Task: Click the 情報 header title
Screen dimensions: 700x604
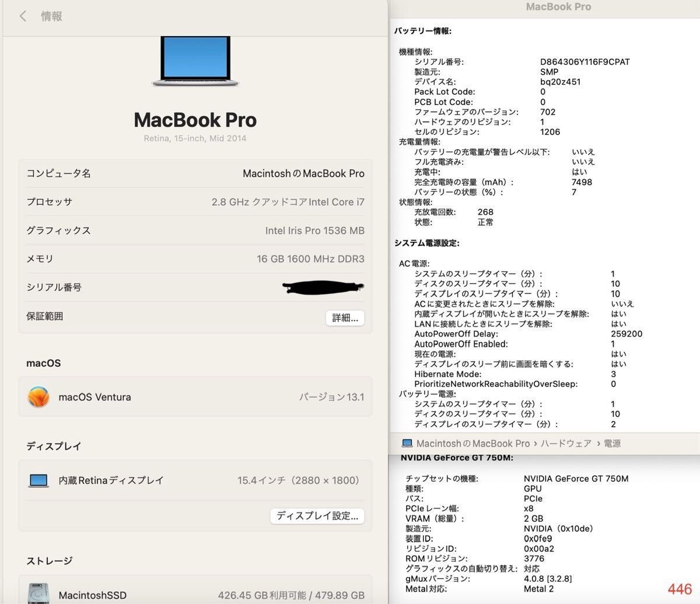Action: [x=51, y=16]
